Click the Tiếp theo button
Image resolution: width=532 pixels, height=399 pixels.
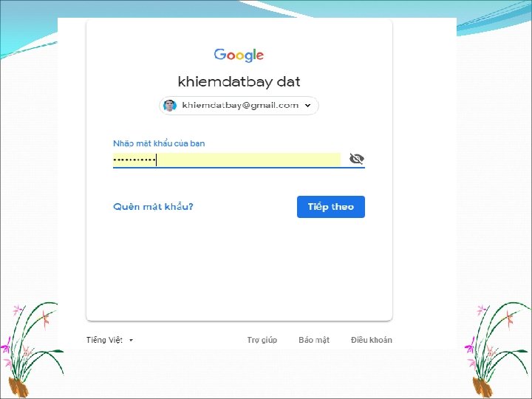click(x=331, y=207)
